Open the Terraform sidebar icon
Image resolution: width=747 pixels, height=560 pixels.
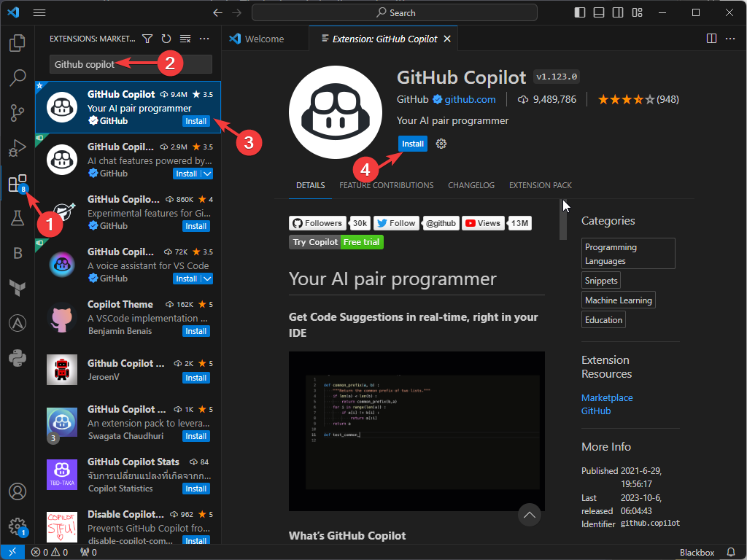coord(18,288)
